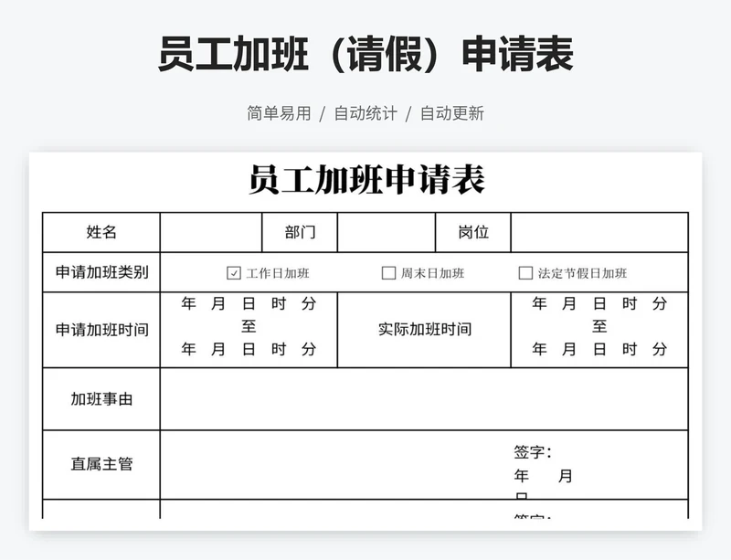731x560 pixels.
Task: Click the 员工加班申请表 table title
Action: point(367,180)
